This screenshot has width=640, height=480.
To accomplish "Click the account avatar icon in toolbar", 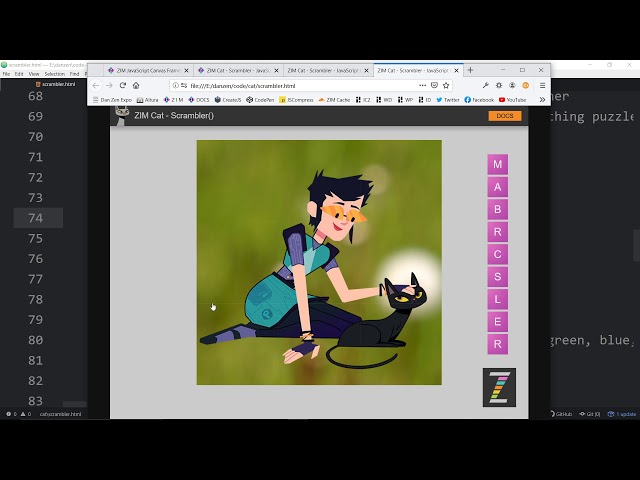I will point(512,85).
